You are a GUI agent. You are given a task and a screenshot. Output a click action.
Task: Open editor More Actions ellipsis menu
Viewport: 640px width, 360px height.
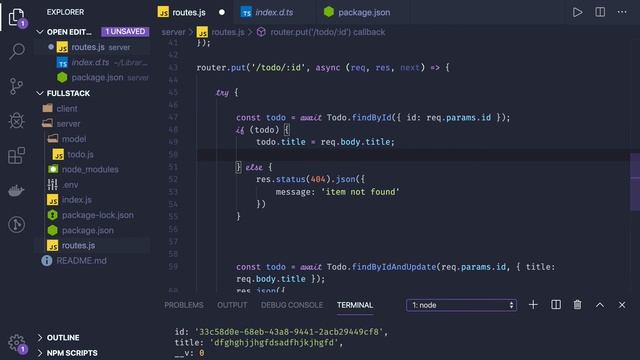(622, 12)
